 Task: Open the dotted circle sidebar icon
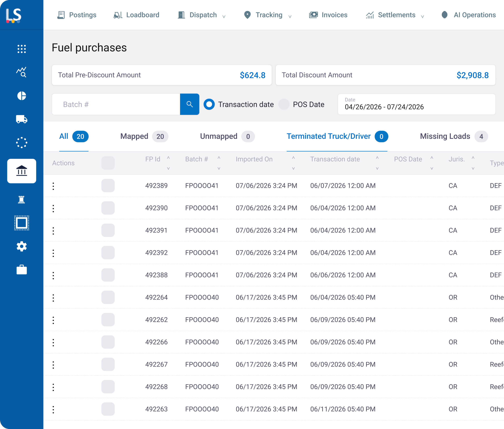click(22, 143)
